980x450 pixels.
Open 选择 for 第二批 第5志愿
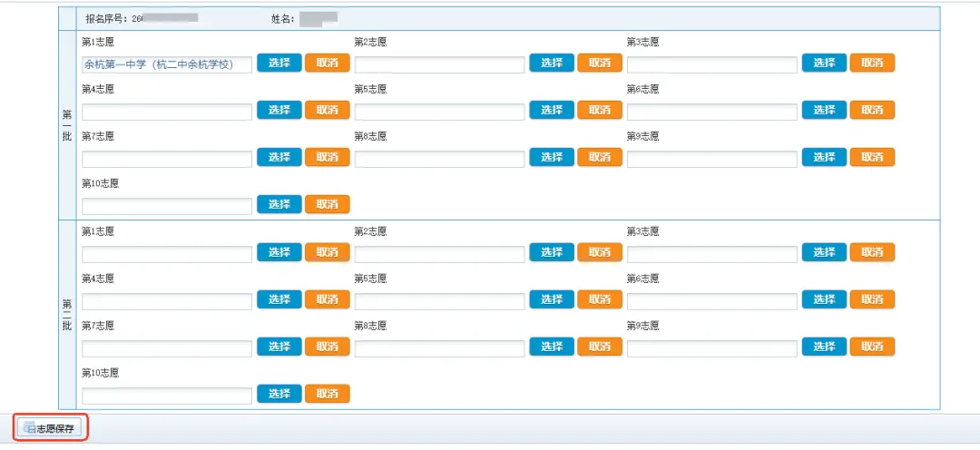(x=552, y=299)
